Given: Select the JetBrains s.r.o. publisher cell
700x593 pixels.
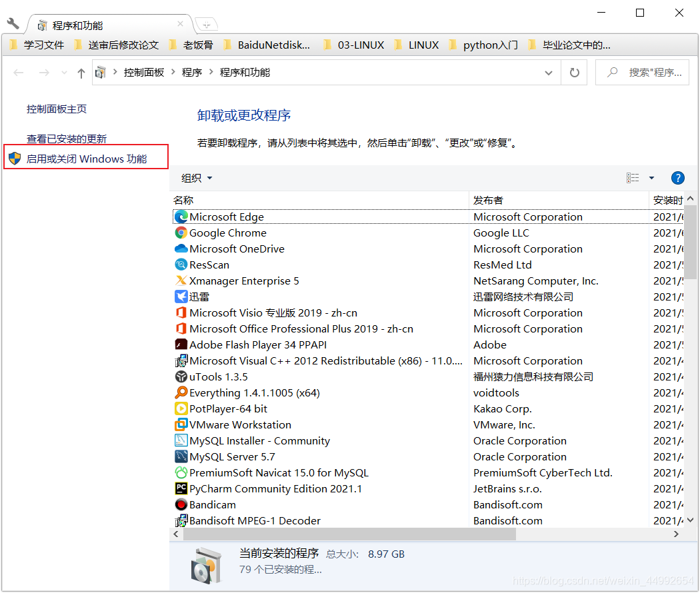Looking at the screenshot, I should (507, 488).
